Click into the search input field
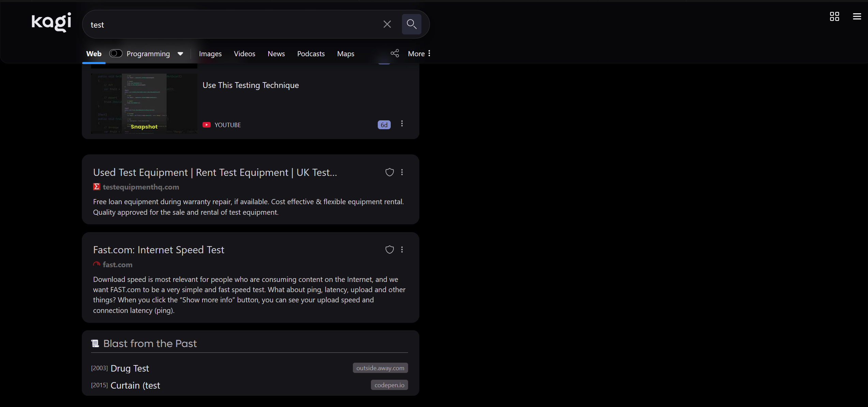 (x=232, y=25)
